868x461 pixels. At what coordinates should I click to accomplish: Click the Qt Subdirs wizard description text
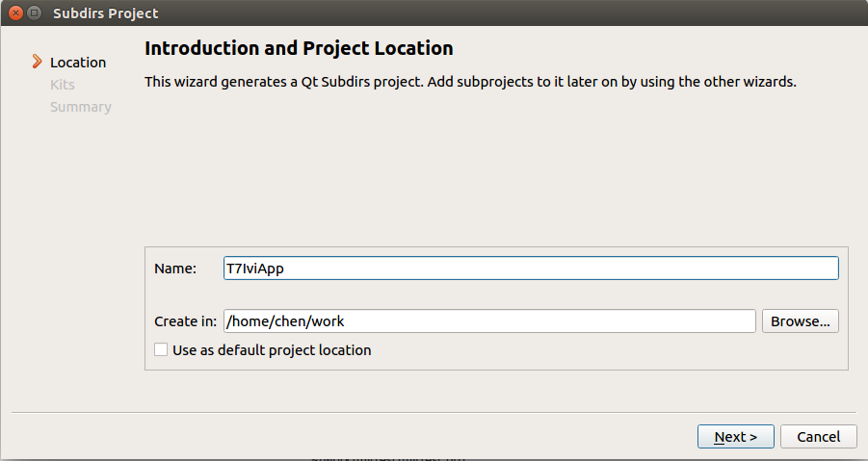[x=470, y=82]
